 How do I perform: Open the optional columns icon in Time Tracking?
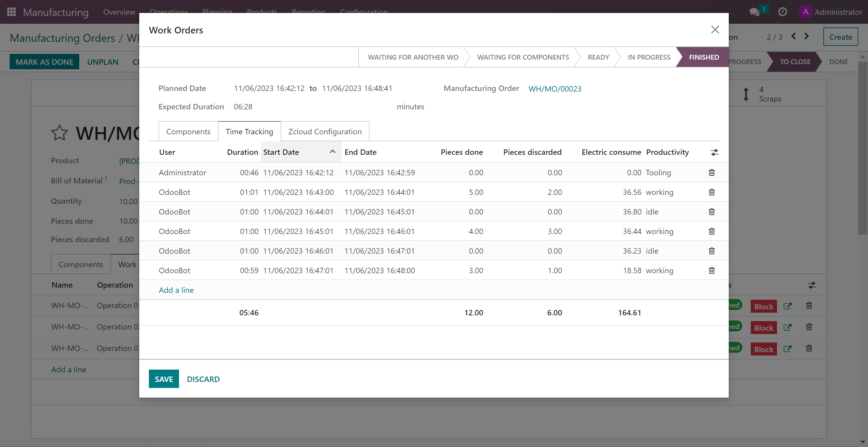coord(715,152)
